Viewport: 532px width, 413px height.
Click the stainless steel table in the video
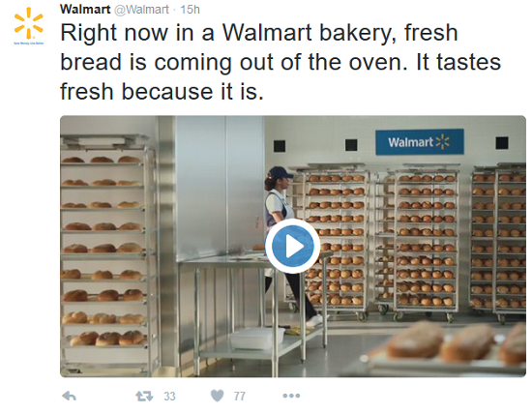click(x=251, y=306)
